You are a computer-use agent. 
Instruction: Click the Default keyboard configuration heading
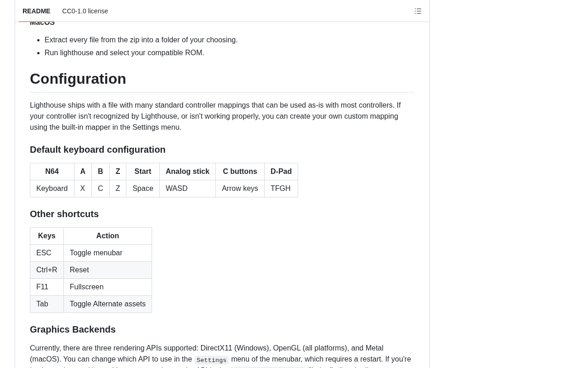point(97,149)
